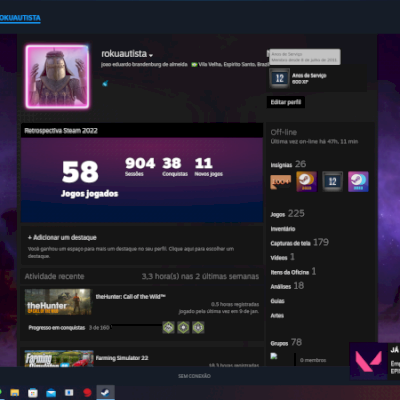Open Mail app from taskbar
The height and width of the screenshot is (400, 400).
click(51, 393)
